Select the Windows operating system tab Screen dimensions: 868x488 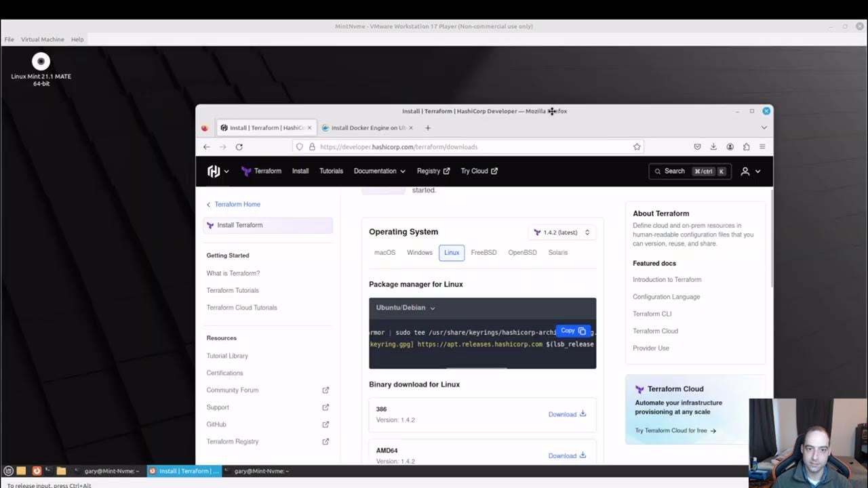coord(420,252)
